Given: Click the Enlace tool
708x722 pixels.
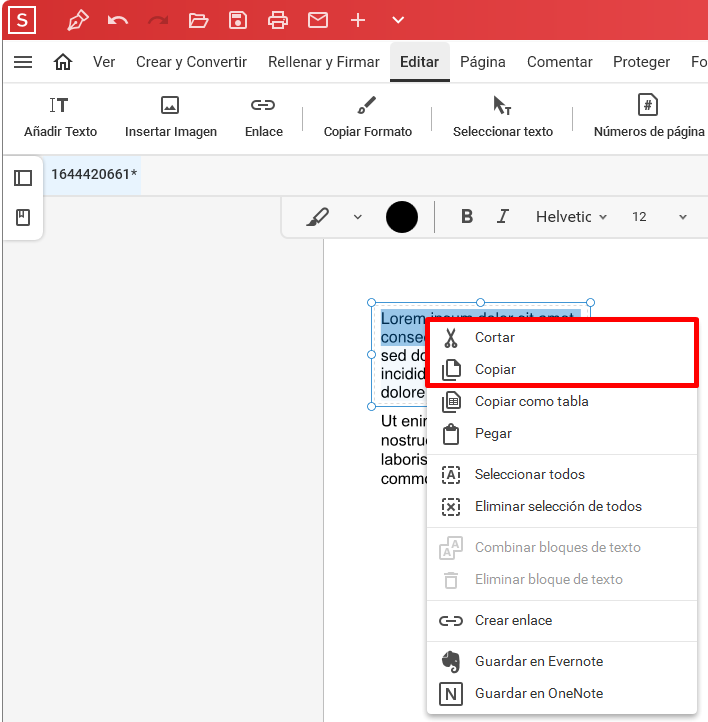Looking at the screenshot, I should (x=264, y=117).
